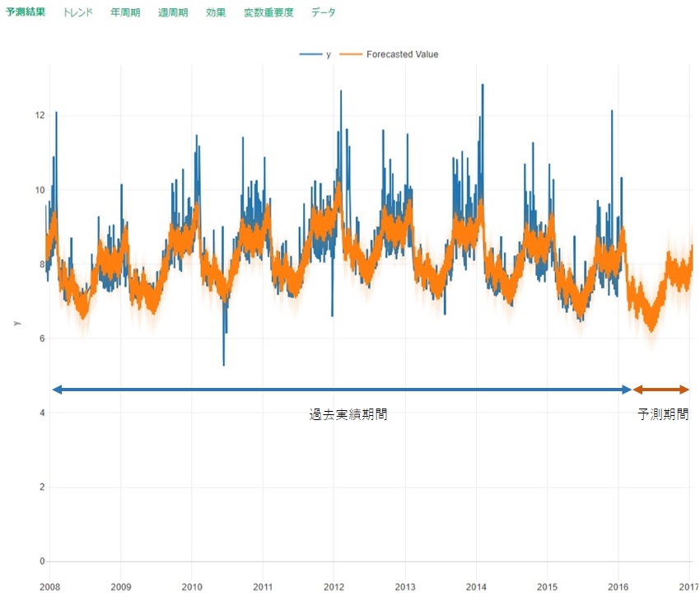The image size is (700, 593).
Task: Click the 2015 x-axis label
Action: tap(547, 586)
